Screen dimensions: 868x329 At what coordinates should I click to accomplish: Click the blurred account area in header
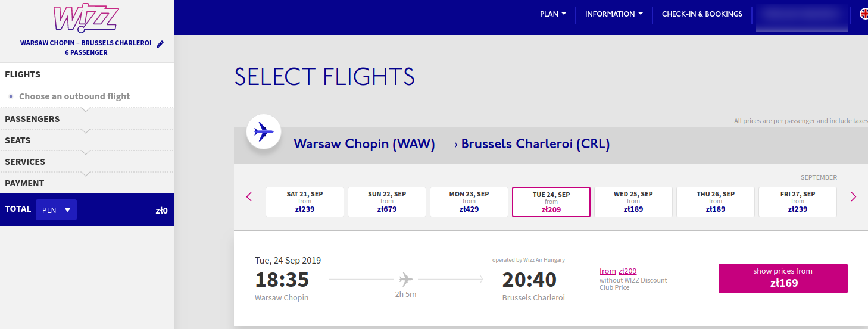pyautogui.click(x=801, y=17)
